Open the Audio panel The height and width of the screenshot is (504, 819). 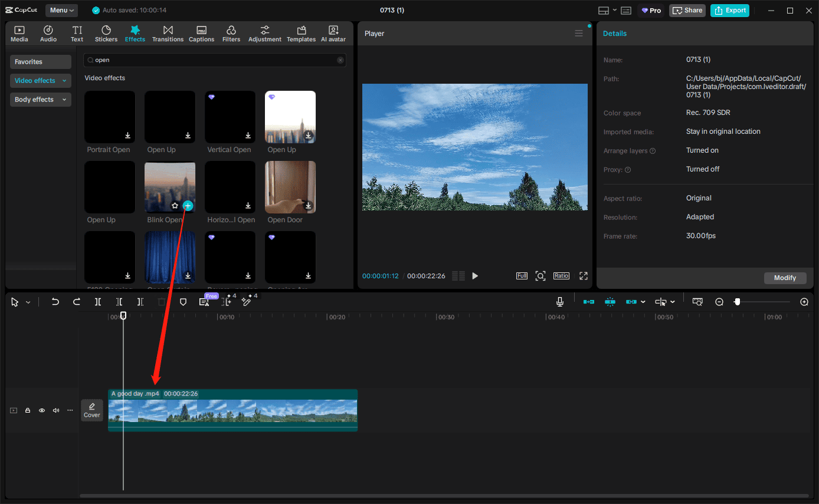tap(48, 34)
